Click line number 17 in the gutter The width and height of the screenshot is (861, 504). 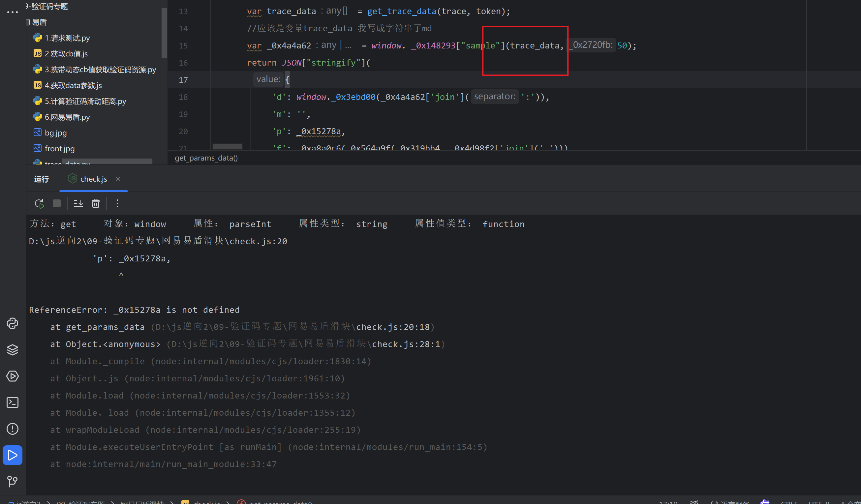tap(183, 80)
